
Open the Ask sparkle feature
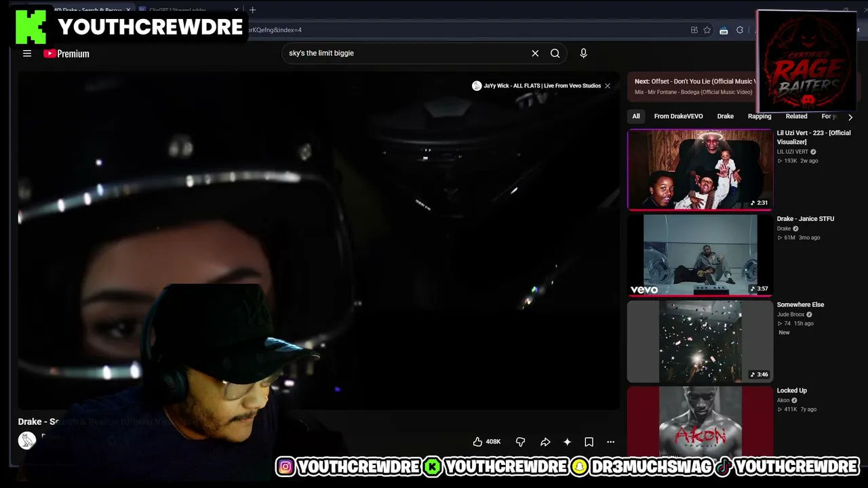pos(567,442)
